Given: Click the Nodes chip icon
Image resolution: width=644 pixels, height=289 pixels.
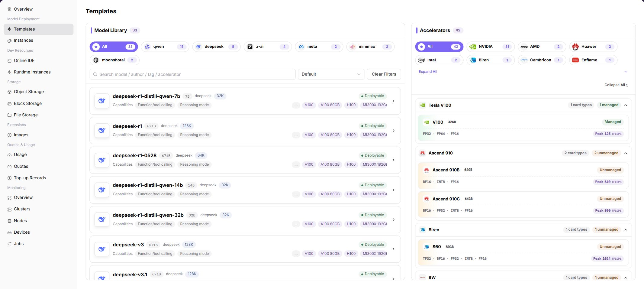Looking at the screenshot, I should click(9, 221).
